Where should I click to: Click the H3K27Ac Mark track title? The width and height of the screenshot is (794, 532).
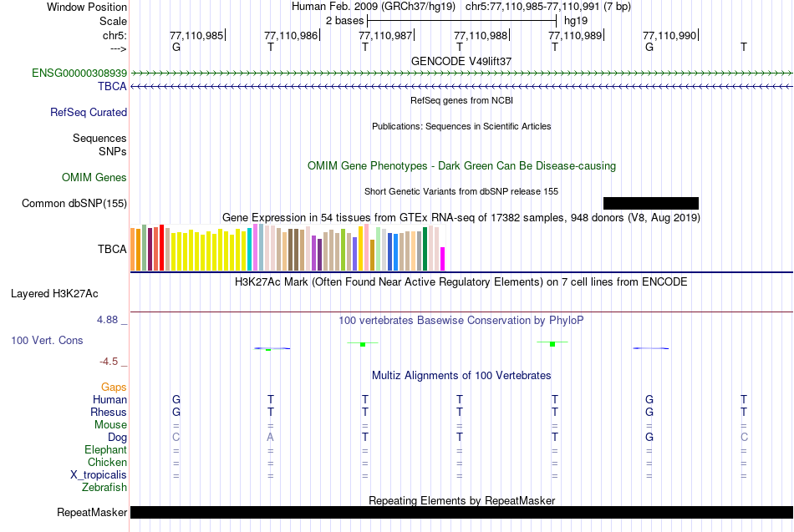point(461,282)
